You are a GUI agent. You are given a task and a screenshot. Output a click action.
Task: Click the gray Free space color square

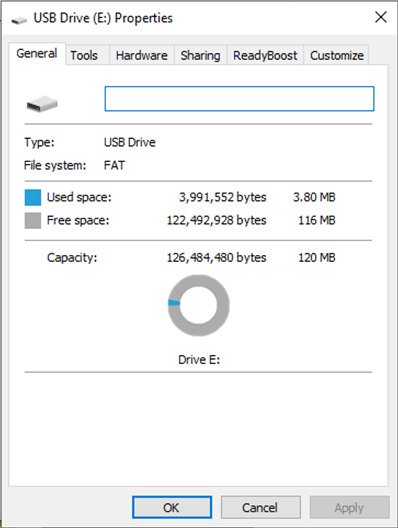33,221
